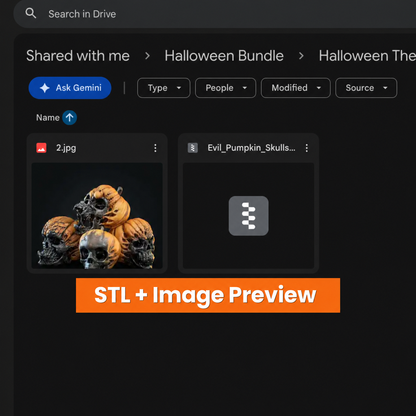Viewport: 416px width, 416px height.
Task: Click the search magnifier icon
Action: (31, 14)
